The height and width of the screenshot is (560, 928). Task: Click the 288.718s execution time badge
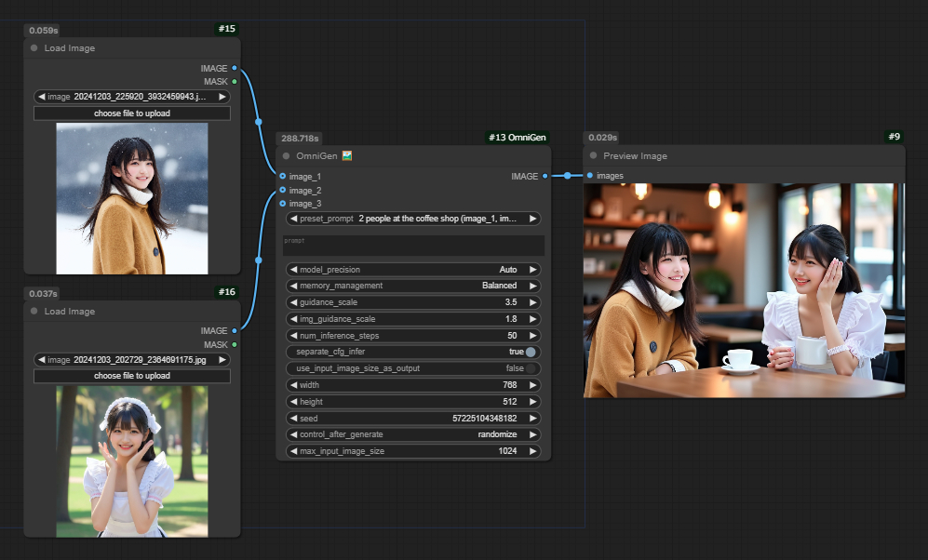click(300, 139)
